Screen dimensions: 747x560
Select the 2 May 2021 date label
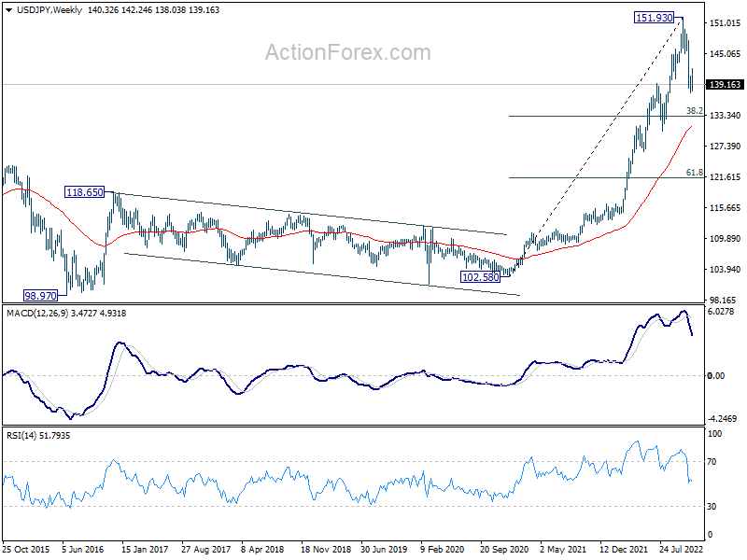(x=563, y=550)
